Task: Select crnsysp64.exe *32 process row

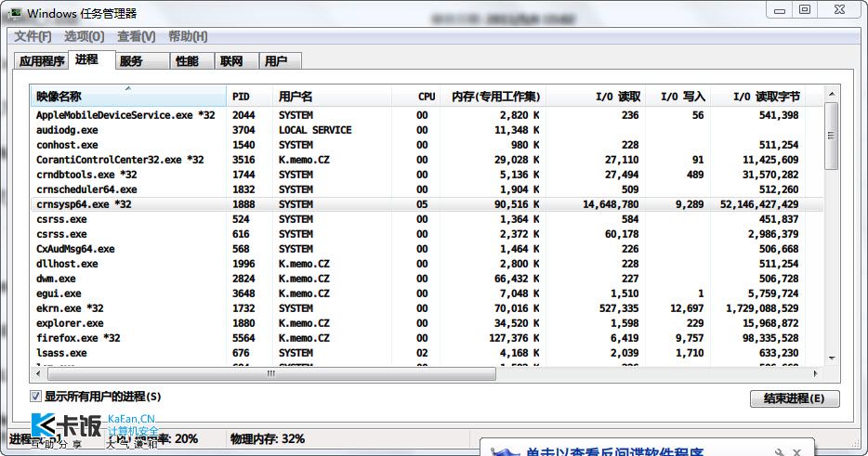Action: point(427,204)
